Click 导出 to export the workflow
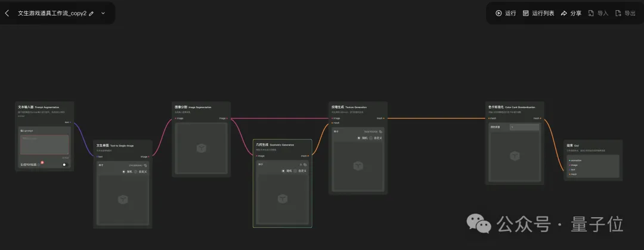The height and width of the screenshot is (250, 644). point(625,13)
